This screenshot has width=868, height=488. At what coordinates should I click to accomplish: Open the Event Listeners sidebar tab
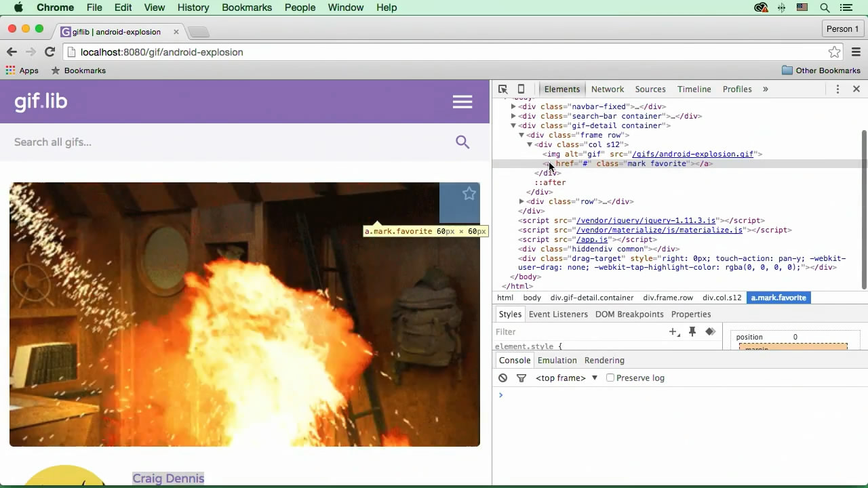(558, 314)
